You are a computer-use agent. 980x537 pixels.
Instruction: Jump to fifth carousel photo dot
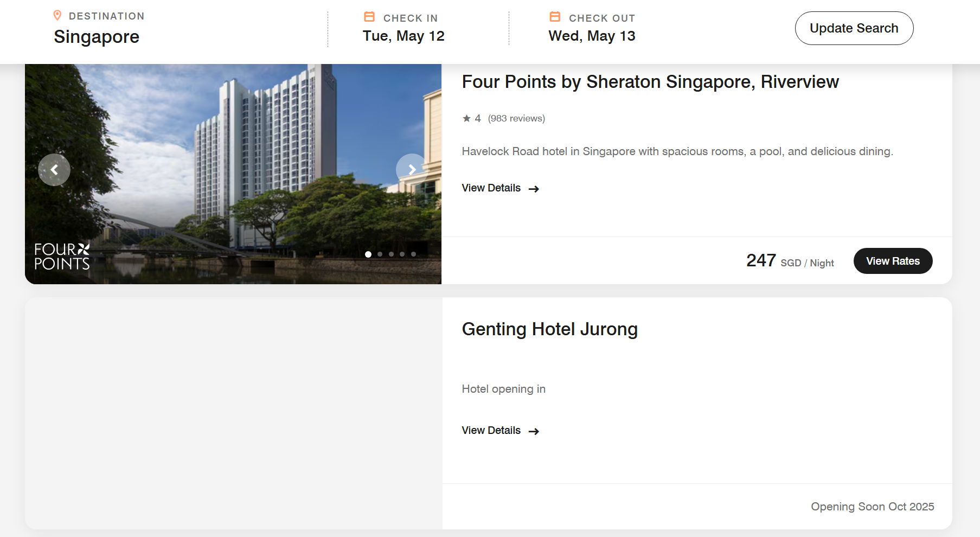[413, 254]
